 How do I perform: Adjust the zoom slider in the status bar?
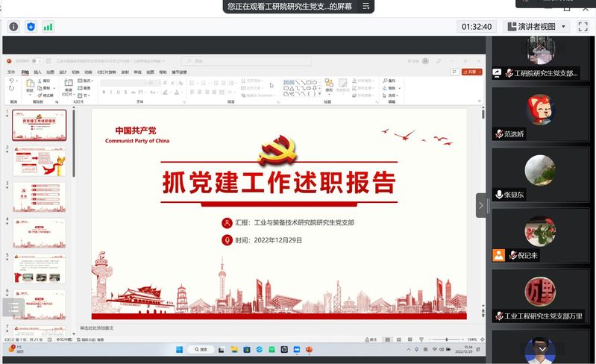[448, 339]
